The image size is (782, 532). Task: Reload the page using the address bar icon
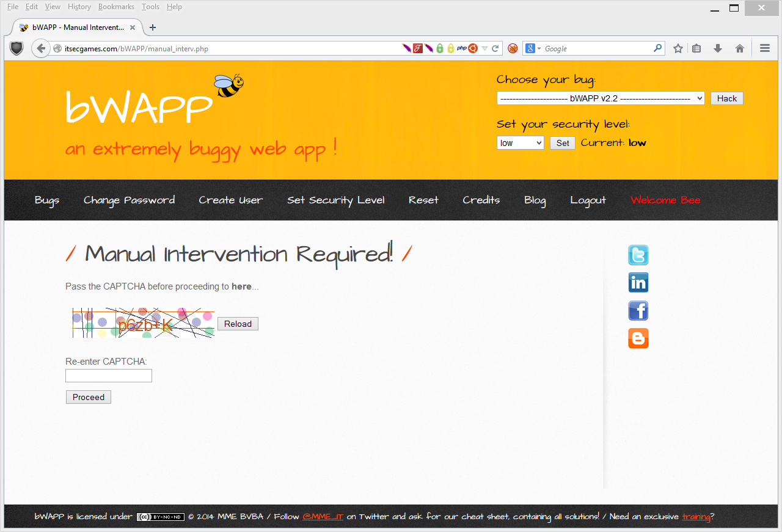click(x=495, y=49)
